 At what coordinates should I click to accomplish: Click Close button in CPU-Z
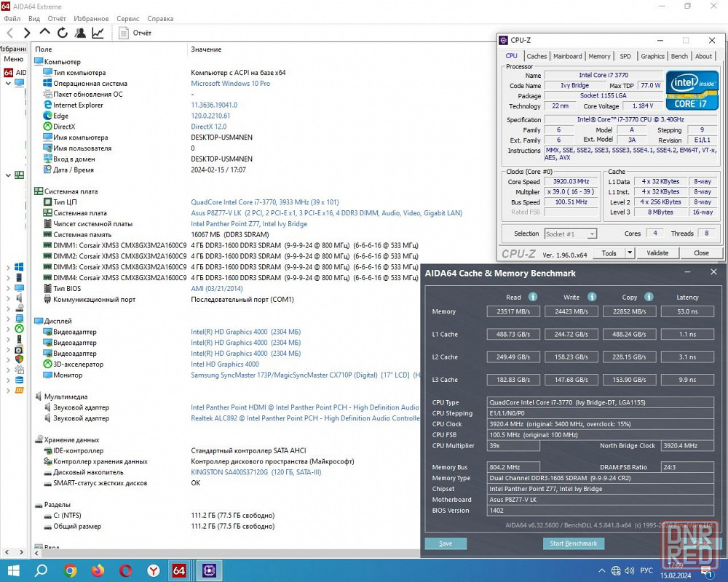click(701, 253)
